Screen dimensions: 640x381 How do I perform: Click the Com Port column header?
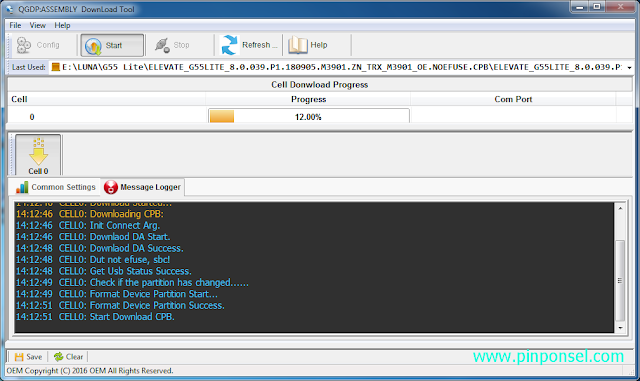pyautogui.click(x=513, y=99)
